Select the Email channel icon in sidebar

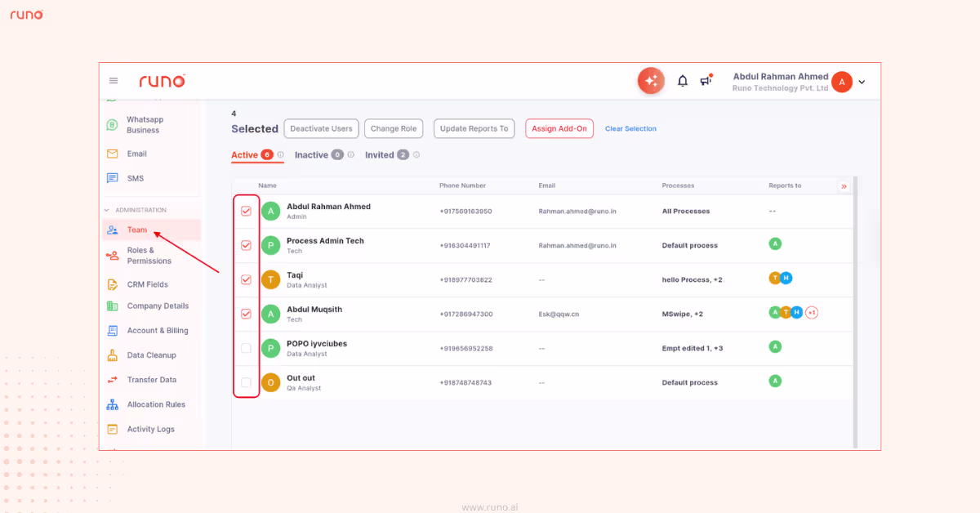112,153
